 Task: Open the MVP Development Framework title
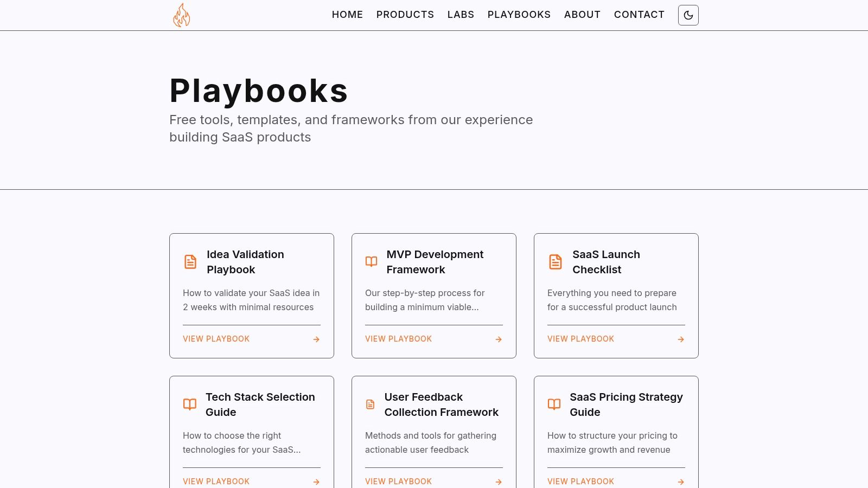click(435, 262)
